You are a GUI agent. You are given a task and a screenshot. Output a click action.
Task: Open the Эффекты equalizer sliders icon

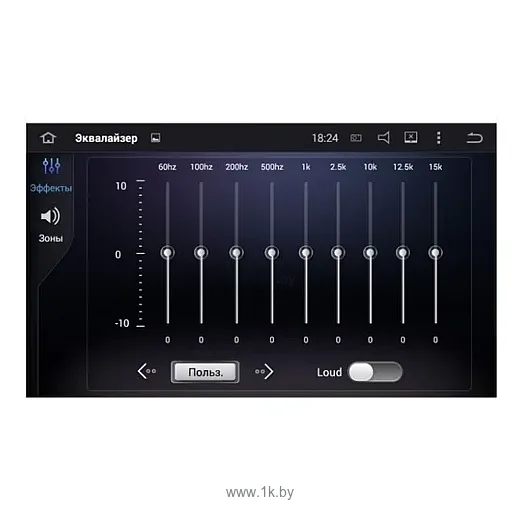[x=51, y=166]
